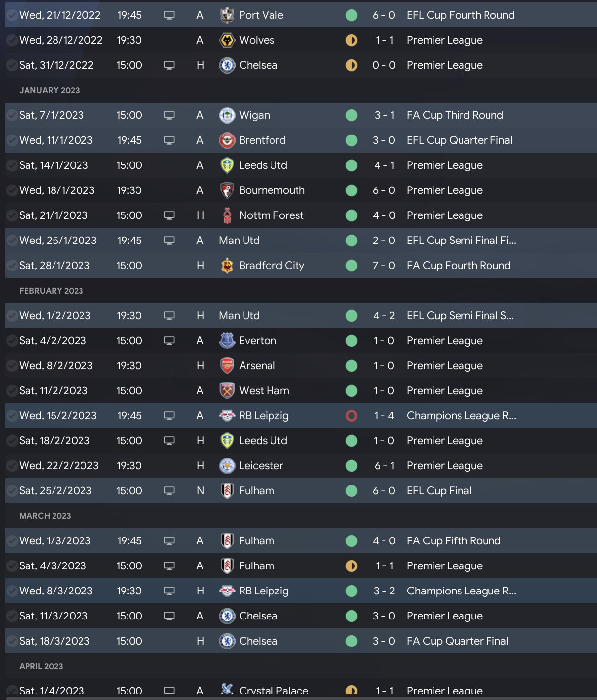
Task: Click the TV broadcast icon for EFL Cup Final
Action: coord(169,491)
